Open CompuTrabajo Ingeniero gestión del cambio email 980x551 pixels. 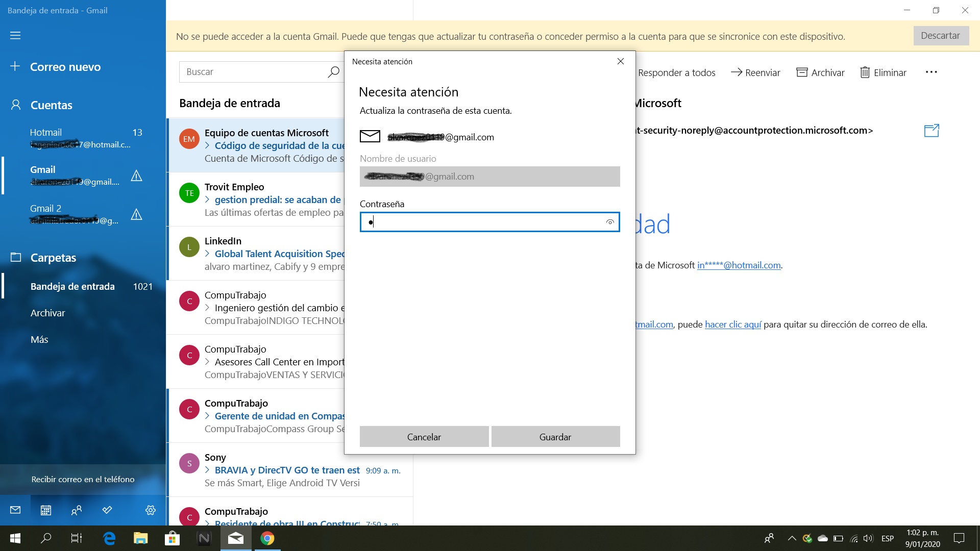(256, 308)
